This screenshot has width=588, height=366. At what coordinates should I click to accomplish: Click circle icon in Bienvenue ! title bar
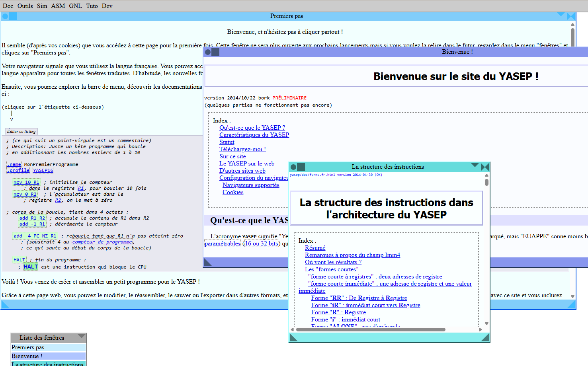(207, 52)
